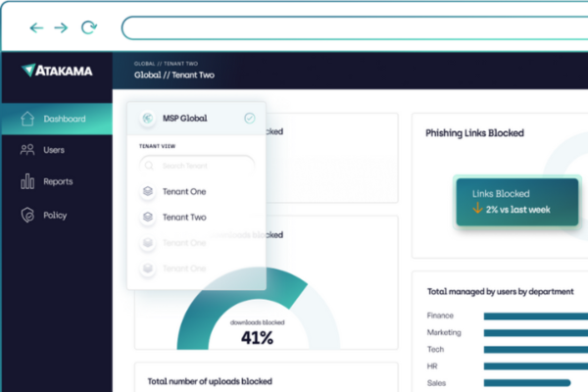588x392 pixels.
Task: Select Tenant One in tenant list
Action: pos(183,191)
